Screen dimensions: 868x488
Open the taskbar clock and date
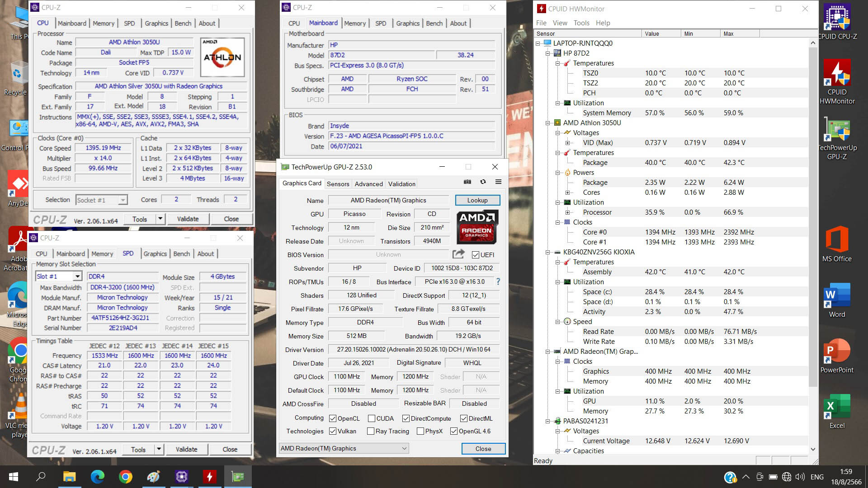846,477
